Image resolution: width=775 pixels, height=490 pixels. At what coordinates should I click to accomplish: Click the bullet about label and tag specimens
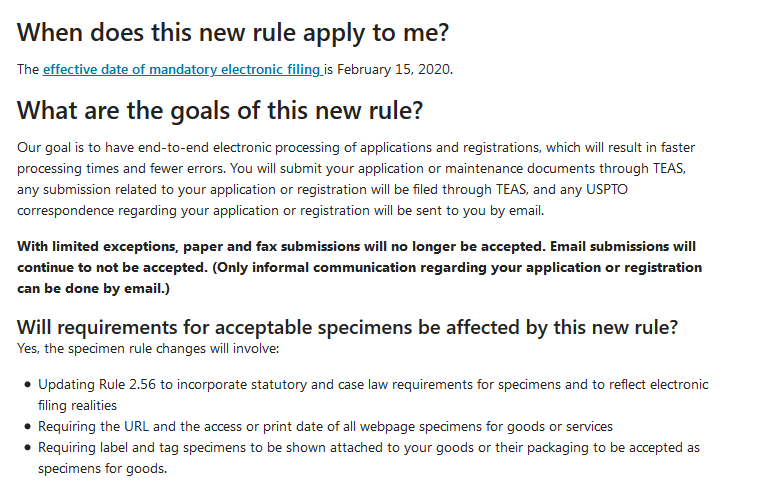pyautogui.click(x=368, y=447)
